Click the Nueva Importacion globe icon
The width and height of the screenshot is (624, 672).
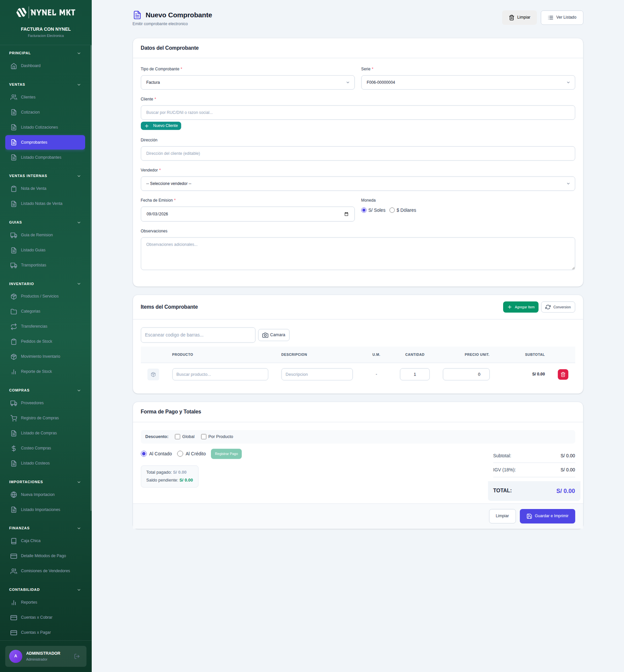tap(14, 495)
